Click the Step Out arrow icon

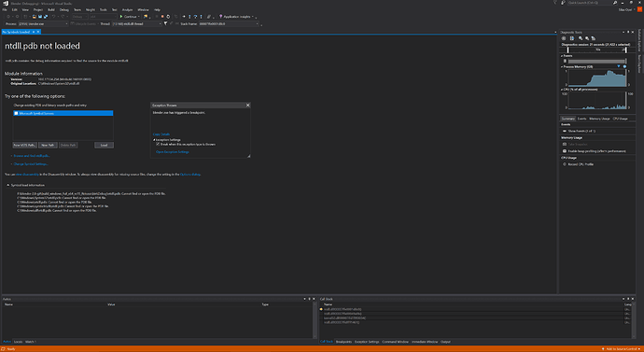point(201,17)
